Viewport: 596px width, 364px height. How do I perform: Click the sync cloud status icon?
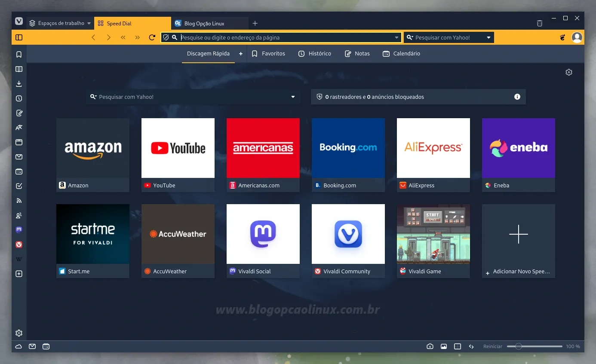click(18, 346)
